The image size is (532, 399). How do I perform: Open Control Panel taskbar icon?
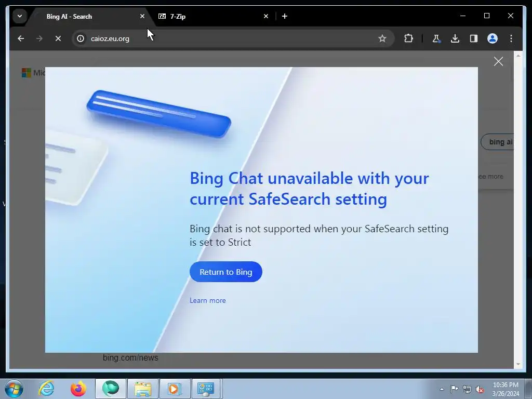tap(206, 389)
